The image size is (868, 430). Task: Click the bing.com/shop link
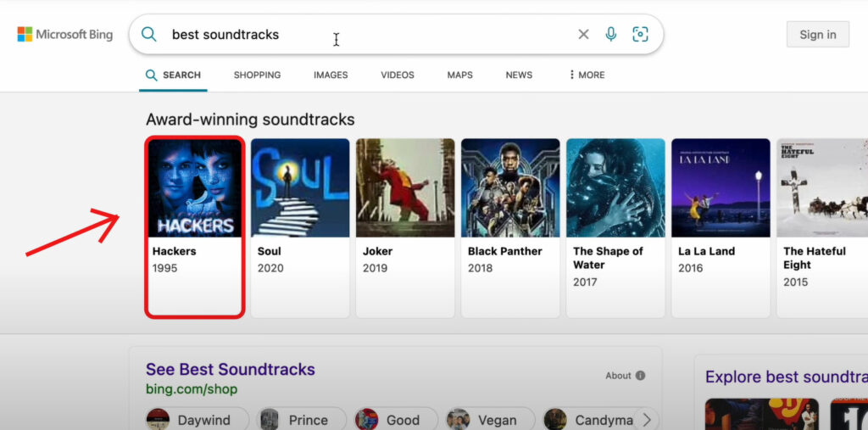191,389
